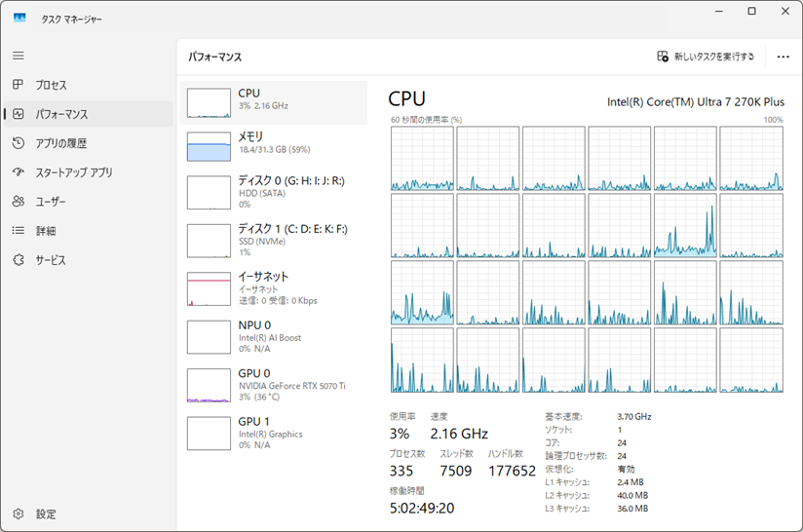Select GPU 0 NVIDIA GeForce entry
Image resolution: width=803 pixels, height=532 pixels.
click(x=274, y=386)
